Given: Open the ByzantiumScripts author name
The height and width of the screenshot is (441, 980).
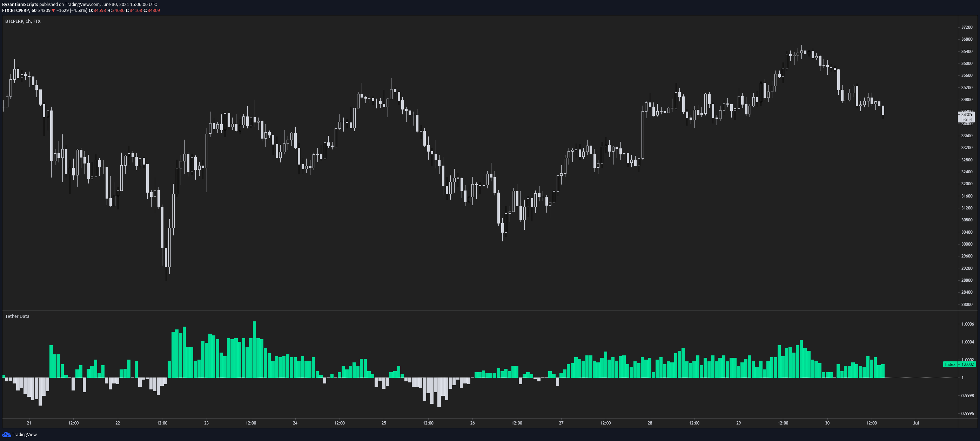Looking at the screenshot, I should coord(20,5).
